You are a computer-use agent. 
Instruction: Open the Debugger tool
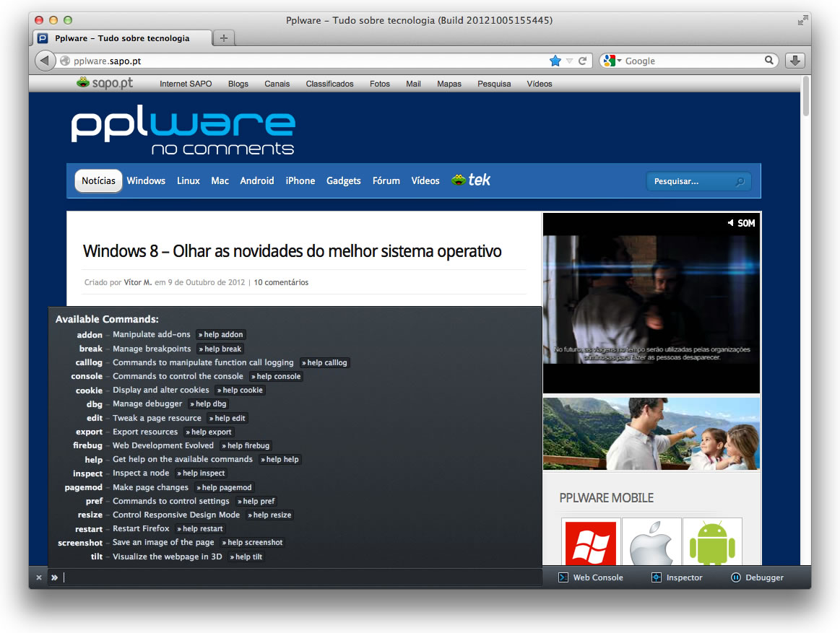pyautogui.click(x=757, y=577)
